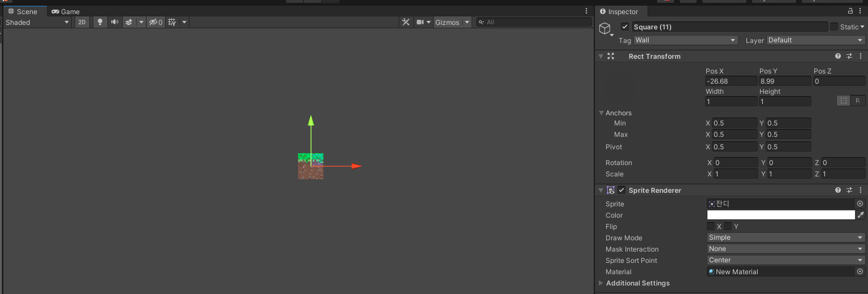This screenshot has width=868, height=294.
Task: Open Rect Transform more options menu
Action: click(861, 56)
